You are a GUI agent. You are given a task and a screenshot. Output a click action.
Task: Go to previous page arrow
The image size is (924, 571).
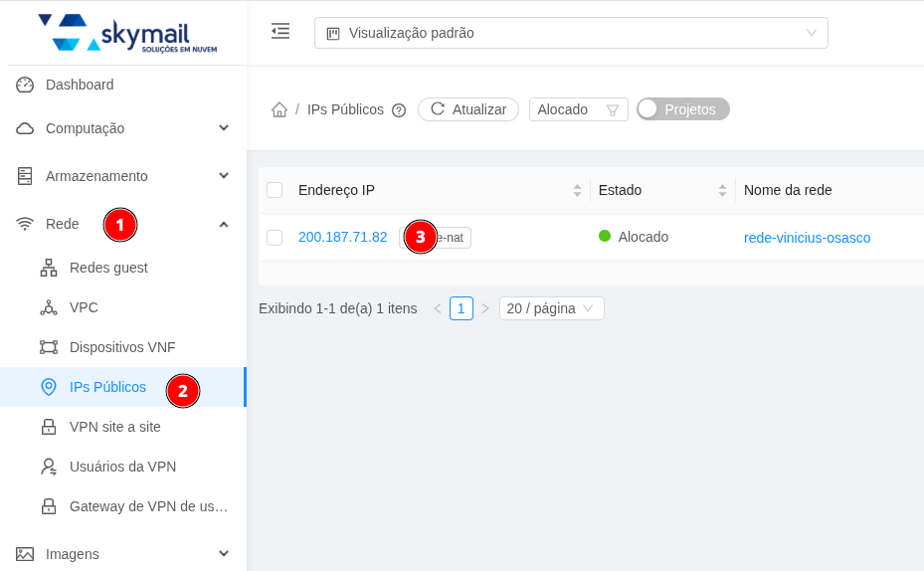[x=438, y=308]
